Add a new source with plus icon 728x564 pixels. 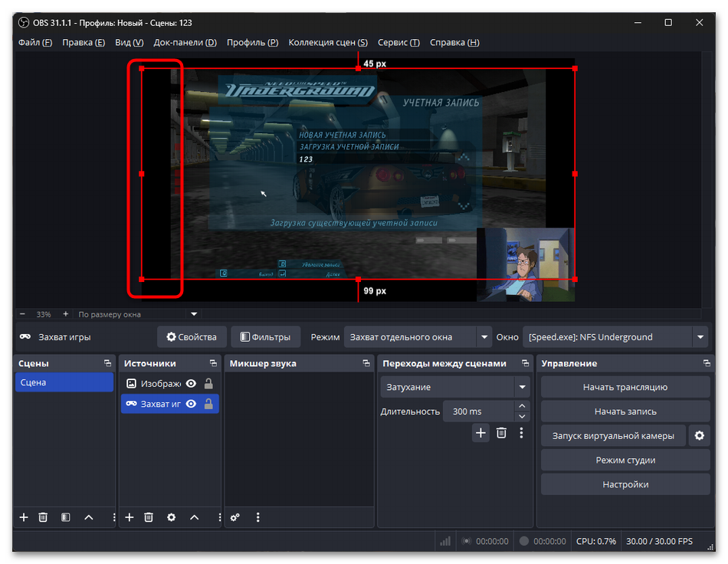129,517
